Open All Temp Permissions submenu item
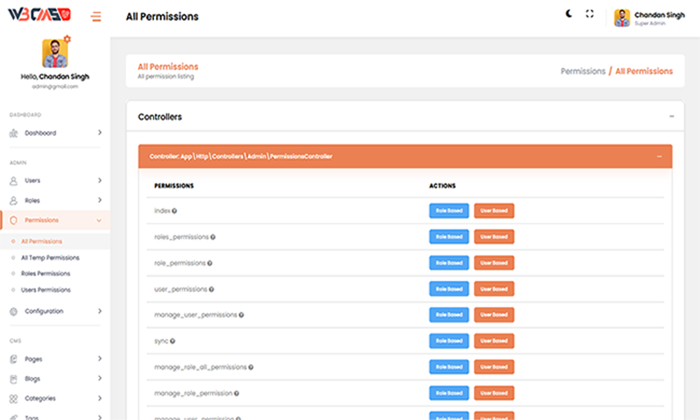The width and height of the screenshot is (700, 420). coord(50,258)
